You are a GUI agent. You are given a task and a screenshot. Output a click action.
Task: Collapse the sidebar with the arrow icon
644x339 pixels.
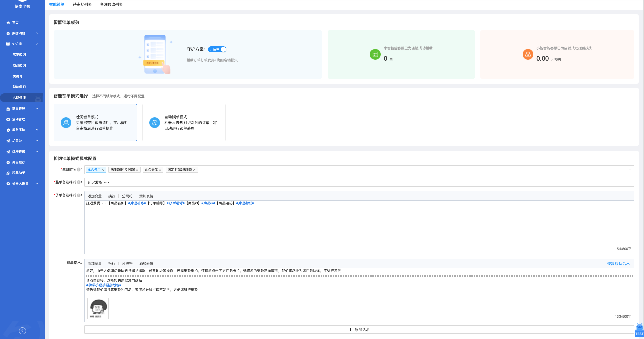pyautogui.click(x=22, y=331)
